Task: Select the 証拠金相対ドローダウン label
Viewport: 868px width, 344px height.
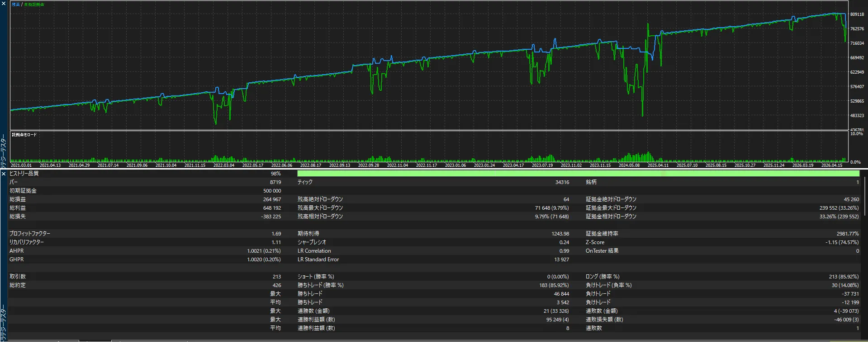Action: click(611, 217)
